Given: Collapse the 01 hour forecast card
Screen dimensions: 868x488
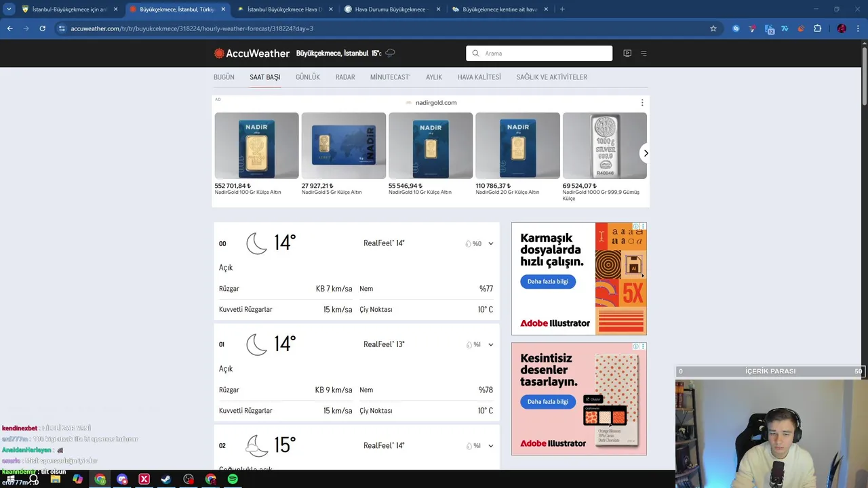Looking at the screenshot, I should point(491,344).
